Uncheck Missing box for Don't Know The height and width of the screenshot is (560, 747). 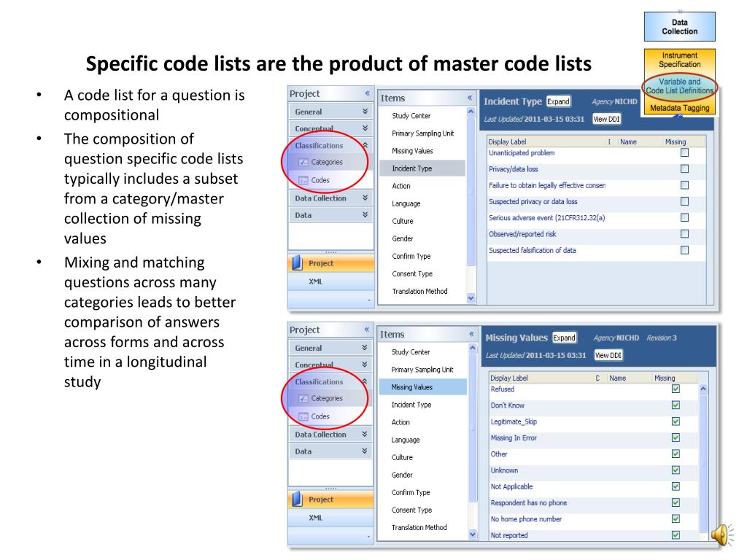676,405
